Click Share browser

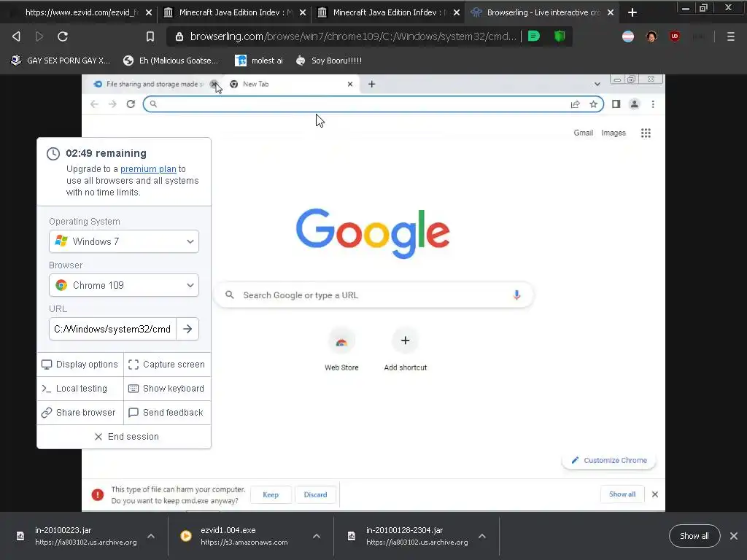pos(80,413)
